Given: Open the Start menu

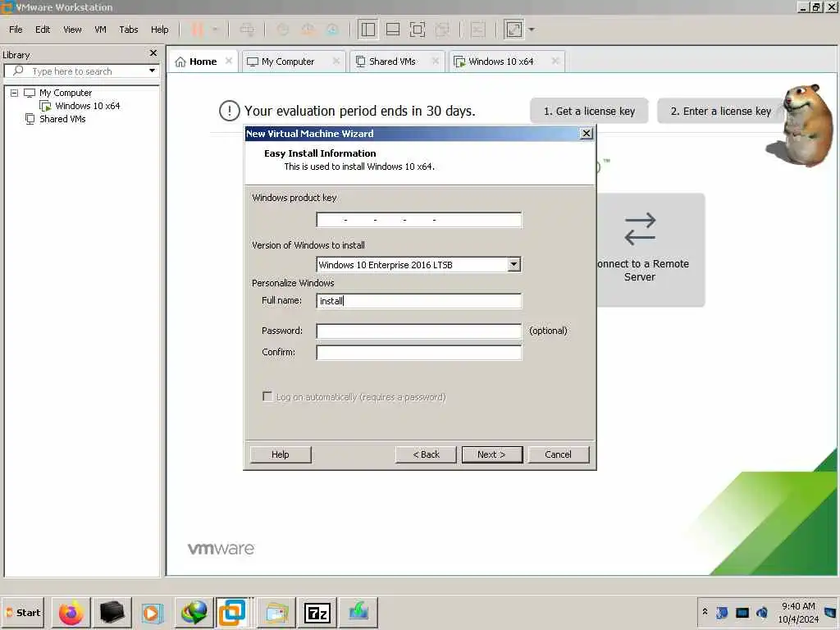Looking at the screenshot, I should [x=23, y=612].
